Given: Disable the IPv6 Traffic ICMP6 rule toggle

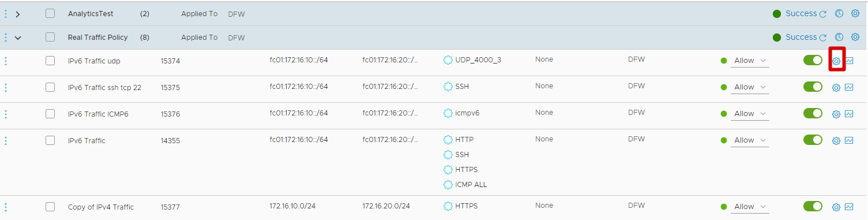Looking at the screenshot, I should pos(813,113).
